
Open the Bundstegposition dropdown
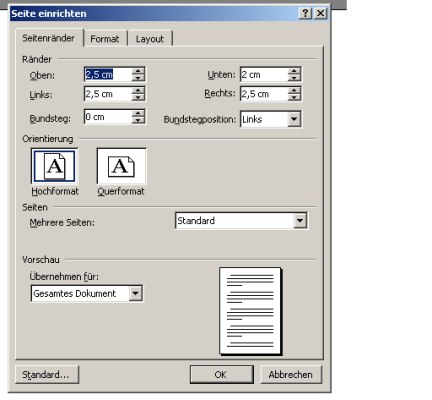(294, 119)
